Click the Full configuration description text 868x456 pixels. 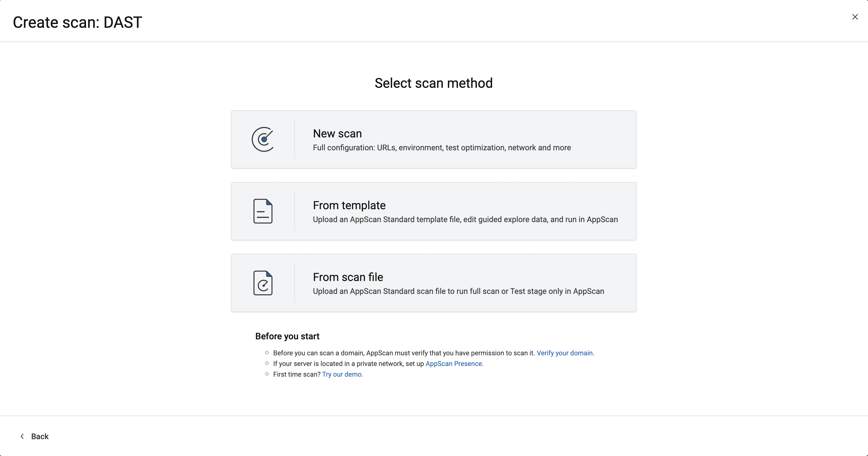(442, 148)
